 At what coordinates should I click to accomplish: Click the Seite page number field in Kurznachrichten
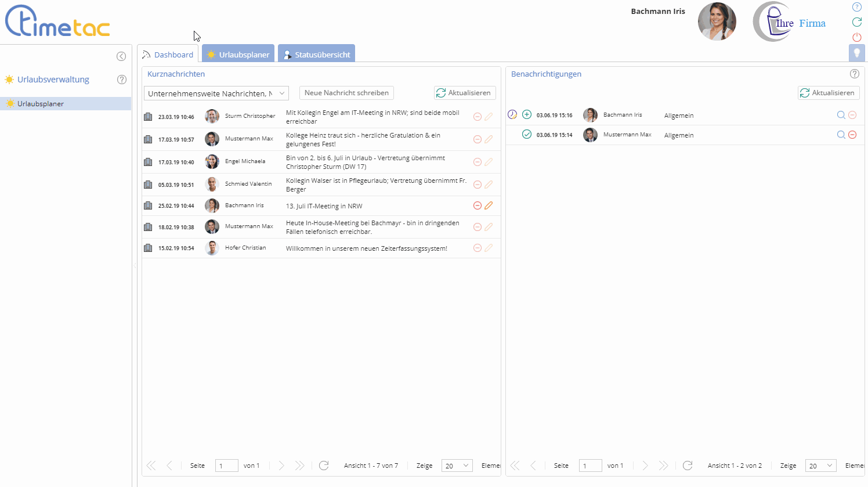(x=226, y=466)
